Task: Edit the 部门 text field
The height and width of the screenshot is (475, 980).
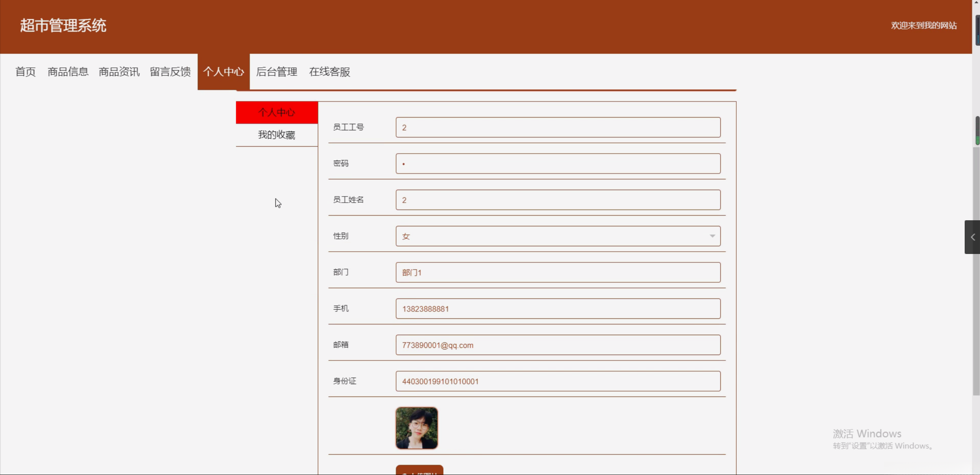Action: (x=557, y=272)
